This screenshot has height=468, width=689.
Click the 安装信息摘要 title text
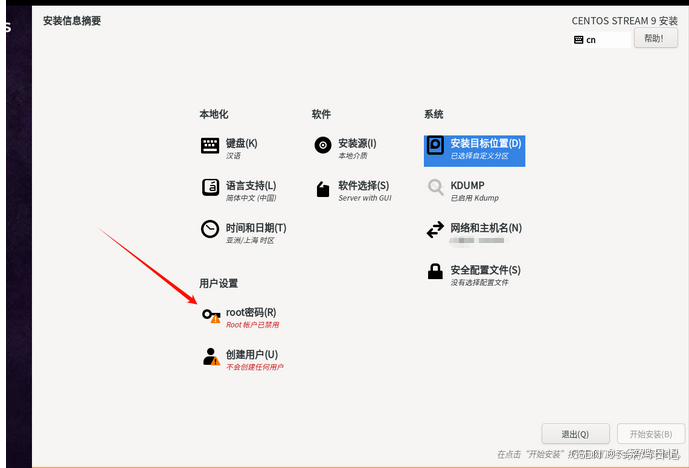click(72, 21)
